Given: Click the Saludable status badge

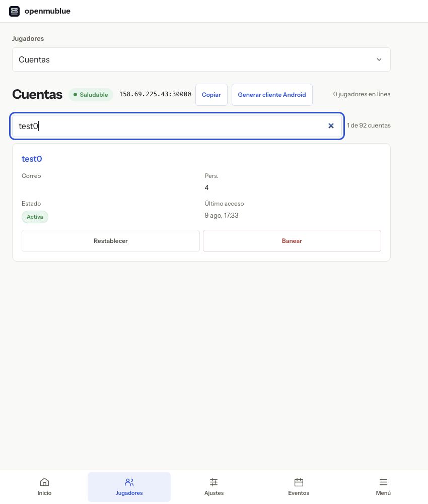Looking at the screenshot, I should [x=91, y=95].
